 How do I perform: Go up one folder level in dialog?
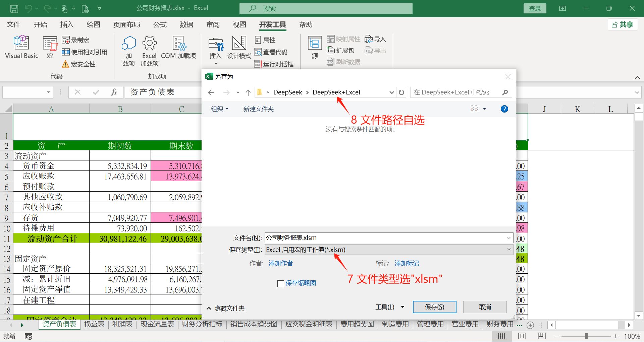[248, 92]
